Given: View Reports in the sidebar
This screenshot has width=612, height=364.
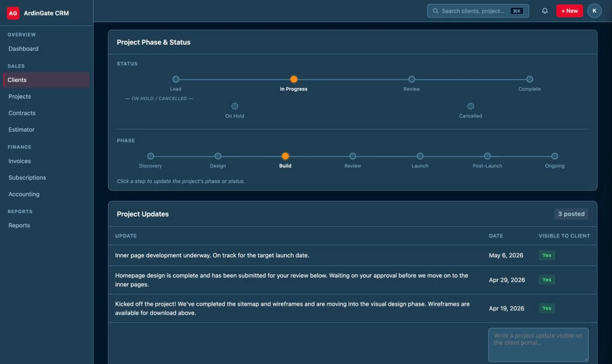Looking at the screenshot, I should click(x=47, y=225).
